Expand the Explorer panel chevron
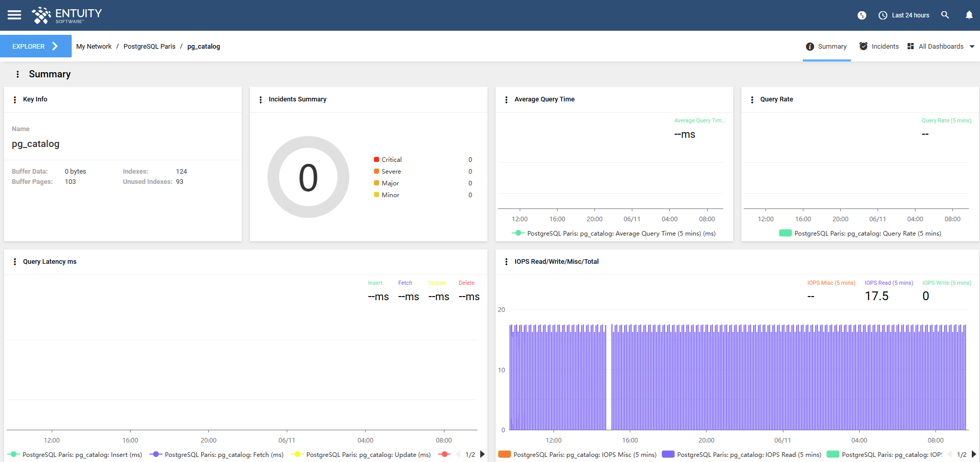This screenshot has width=980, height=462. (x=55, y=46)
